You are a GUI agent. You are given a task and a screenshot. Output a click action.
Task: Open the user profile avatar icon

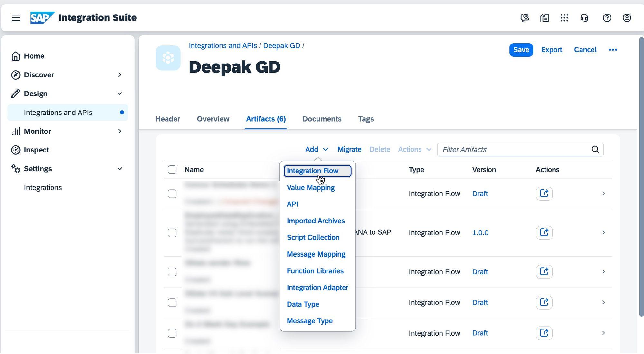[x=627, y=18]
